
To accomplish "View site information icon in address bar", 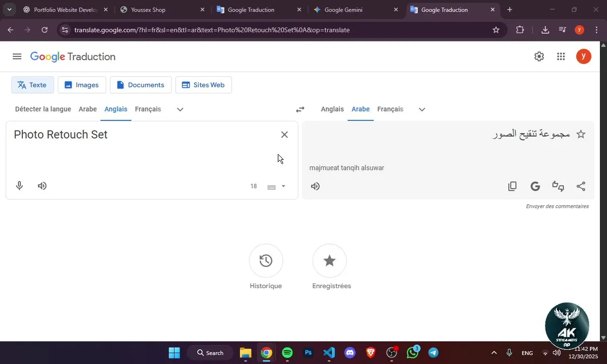I will click(x=64, y=30).
